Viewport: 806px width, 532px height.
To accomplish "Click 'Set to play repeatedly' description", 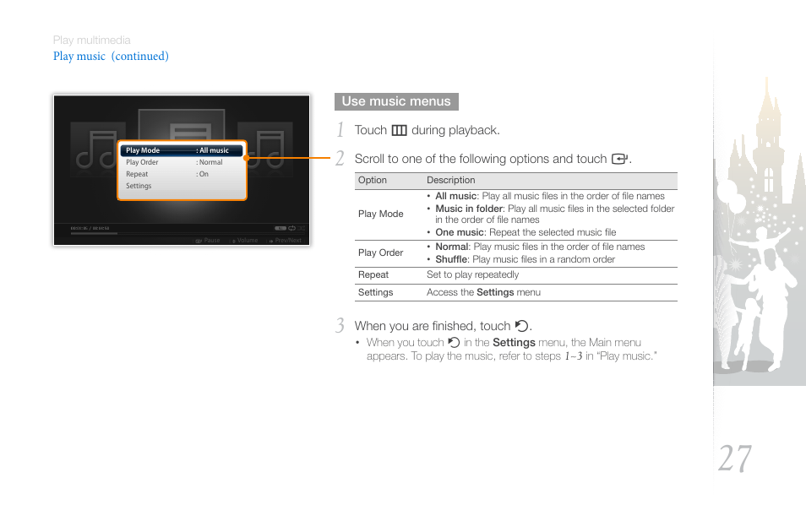I will point(472,275).
